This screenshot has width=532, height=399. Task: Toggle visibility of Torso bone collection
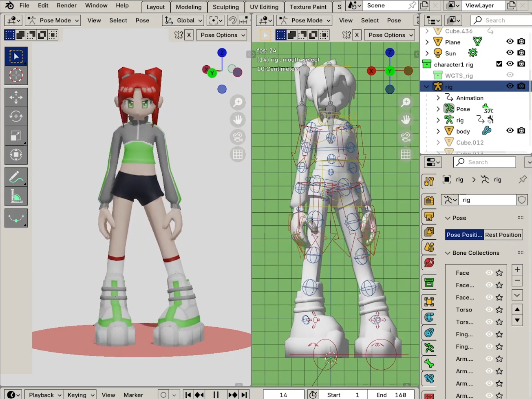pyautogui.click(x=489, y=310)
